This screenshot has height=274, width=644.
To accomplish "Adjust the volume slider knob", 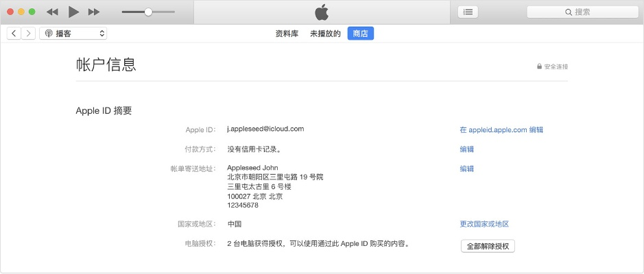I will 148,12.
